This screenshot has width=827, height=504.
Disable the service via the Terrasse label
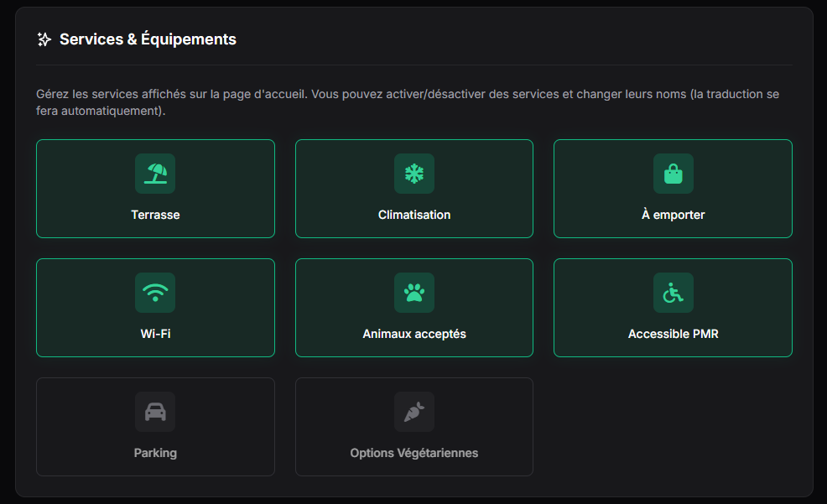tap(155, 215)
